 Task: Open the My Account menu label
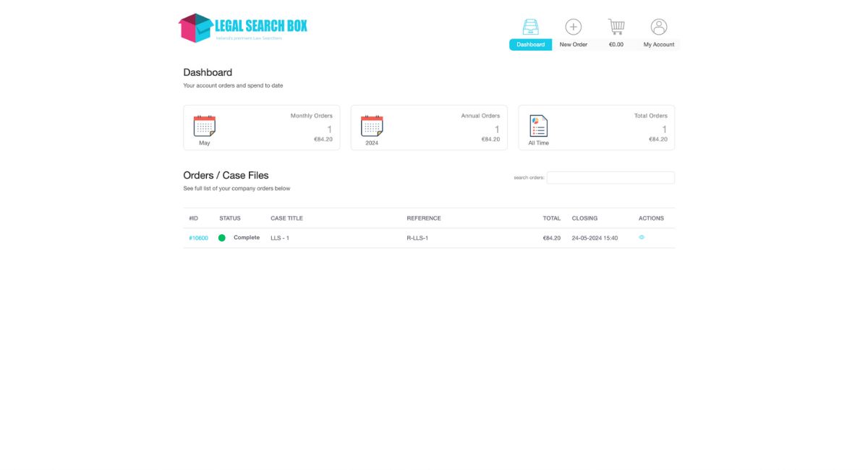tap(659, 45)
